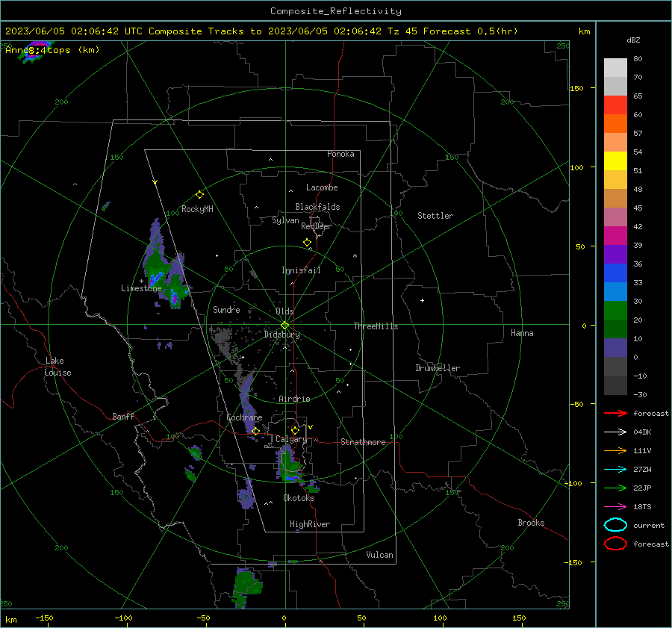Click the asterisk marker above Limestone
Viewport: 672px width, 628px height.
[x=141, y=282]
